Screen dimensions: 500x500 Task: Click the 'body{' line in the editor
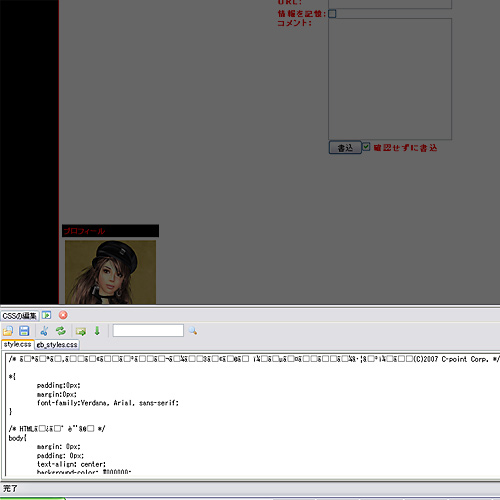[x=18, y=438]
